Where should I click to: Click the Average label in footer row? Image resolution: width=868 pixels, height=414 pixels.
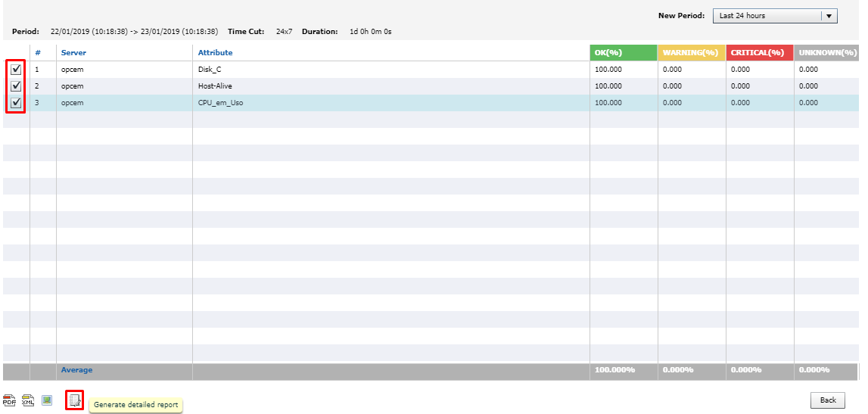point(76,370)
